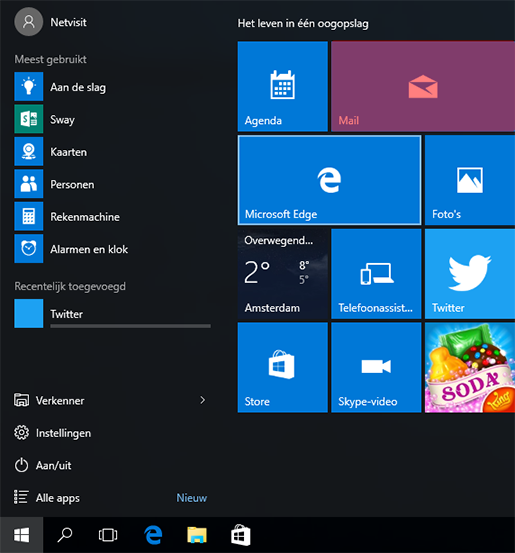Launch the Microsoft Edge tile
The height and width of the screenshot is (553, 515).
click(329, 180)
